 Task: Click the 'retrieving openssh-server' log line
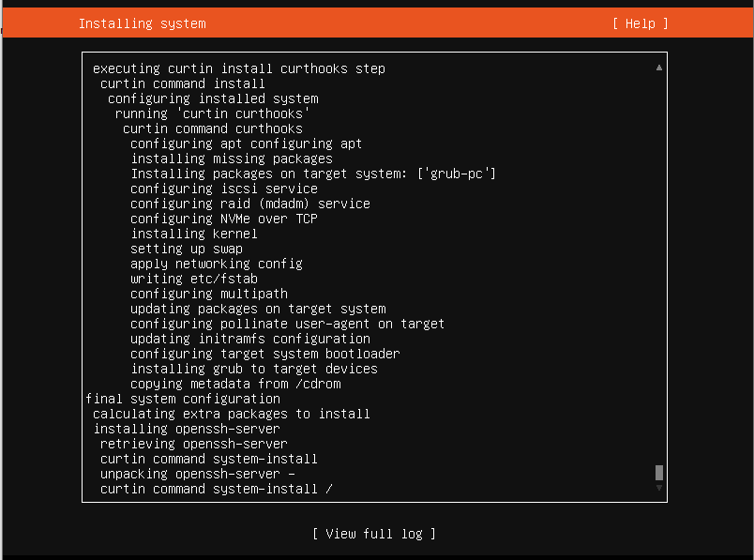coord(193,444)
